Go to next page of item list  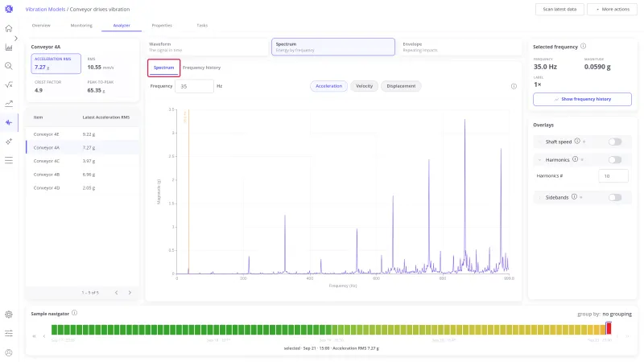point(130,293)
